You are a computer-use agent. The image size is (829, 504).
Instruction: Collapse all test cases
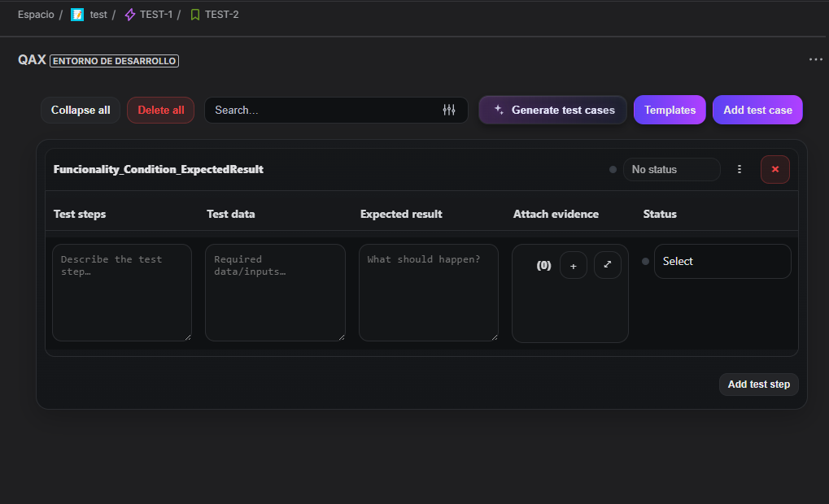81,110
